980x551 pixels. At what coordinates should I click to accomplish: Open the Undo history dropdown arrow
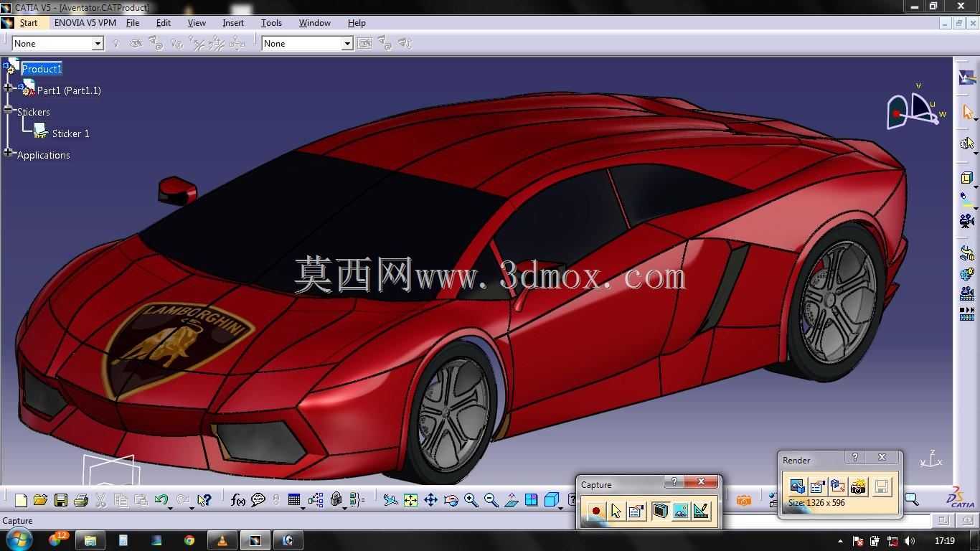[171, 507]
